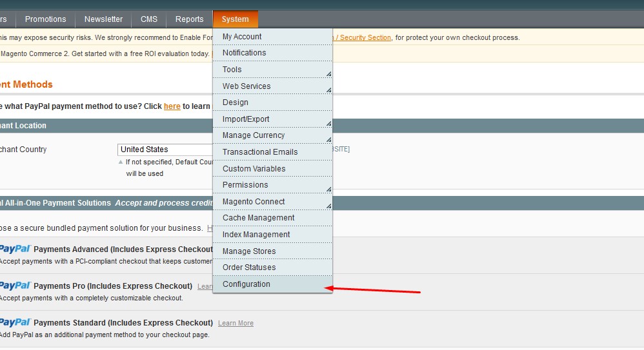Expand the Import/Export submenu arrow
The width and height of the screenshot is (644, 350).
coord(328,122)
